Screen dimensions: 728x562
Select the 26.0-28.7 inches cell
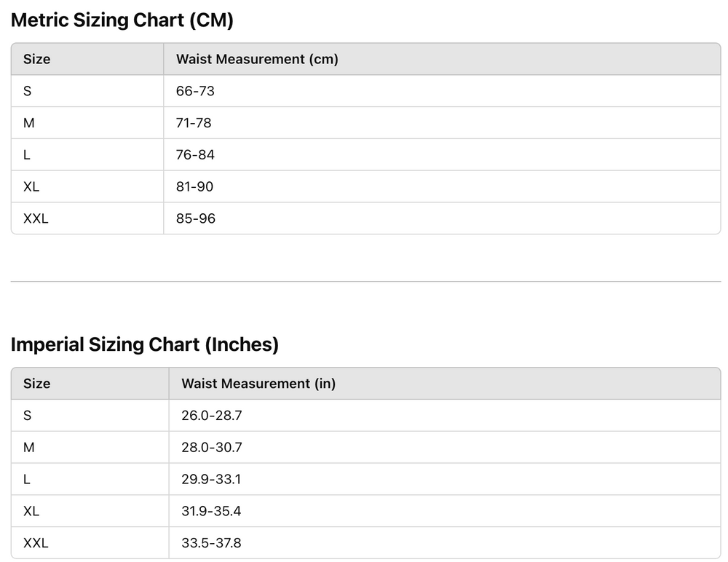pos(211,416)
